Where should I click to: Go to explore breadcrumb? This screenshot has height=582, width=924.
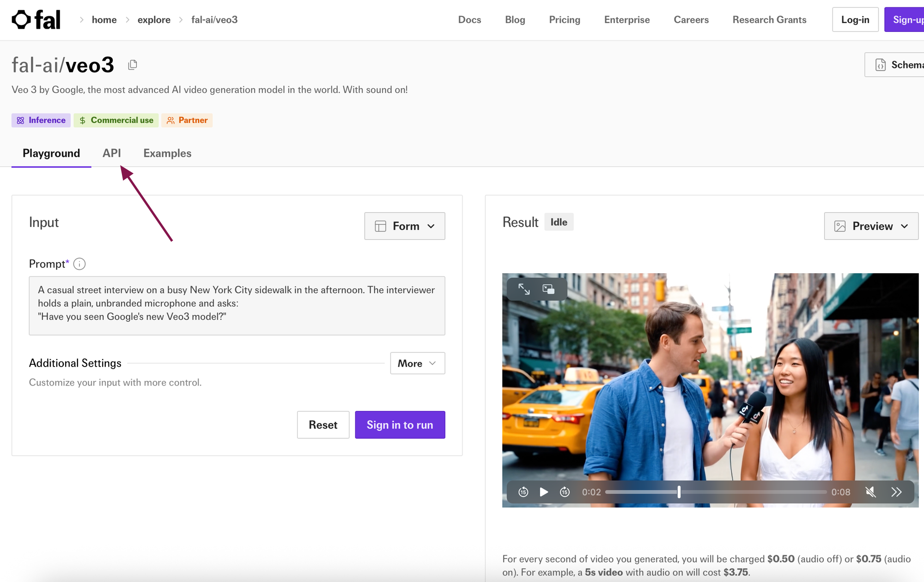click(154, 20)
